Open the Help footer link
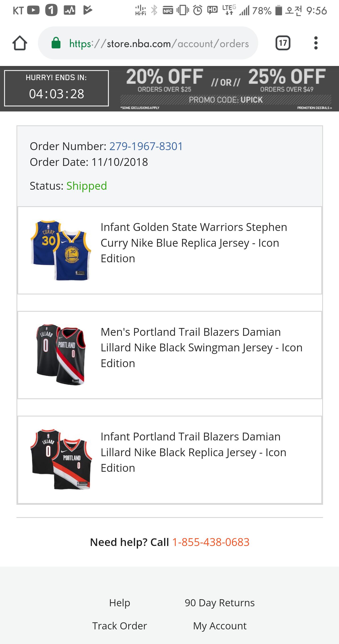The image size is (339, 644). coord(119,603)
